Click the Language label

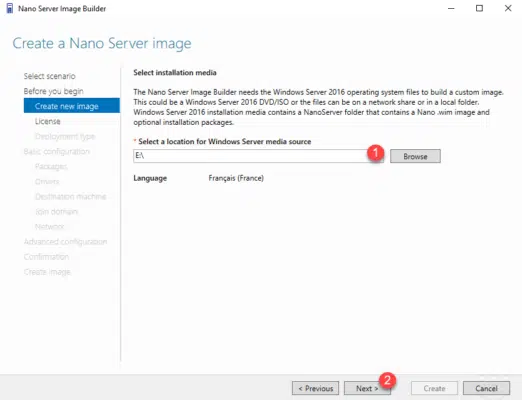coord(150,178)
